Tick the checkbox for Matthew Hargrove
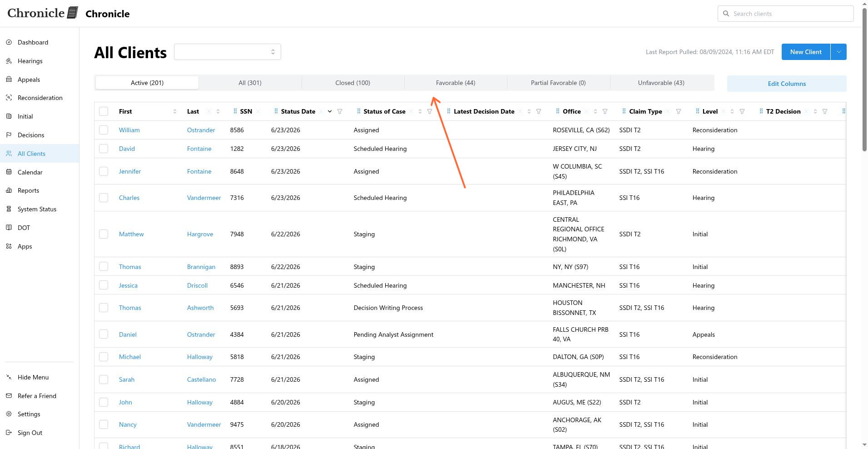868x449 pixels. point(104,234)
